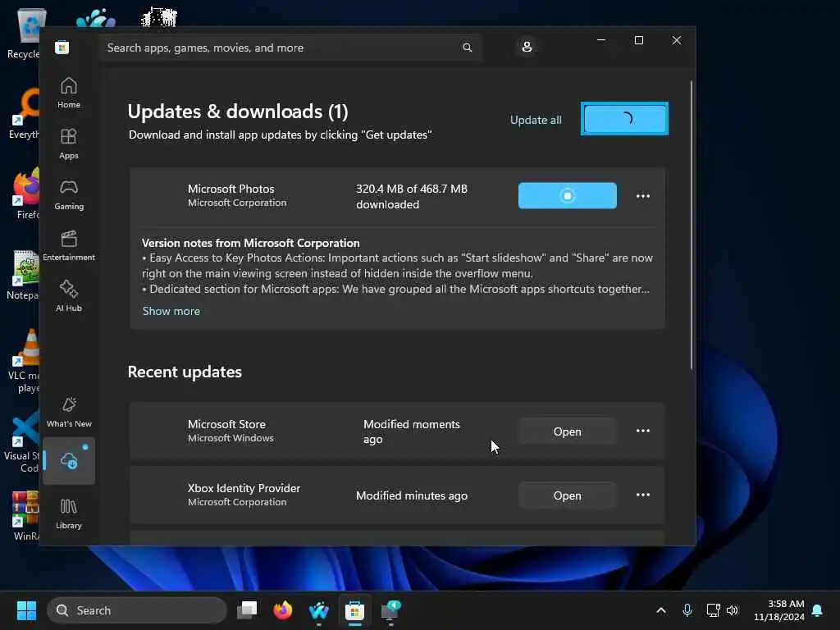Click the Store window vertical scrollbar

pyautogui.click(x=692, y=225)
